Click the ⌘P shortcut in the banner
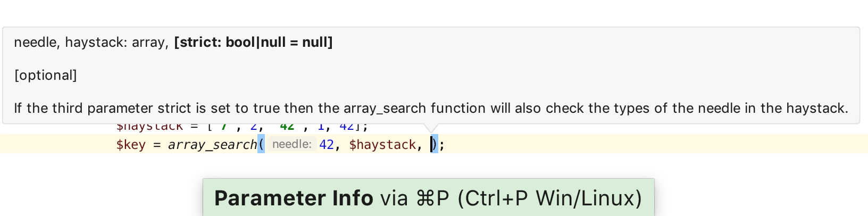The width and height of the screenshot is (868, 216). pyautogui.click(x=433, y=198)
